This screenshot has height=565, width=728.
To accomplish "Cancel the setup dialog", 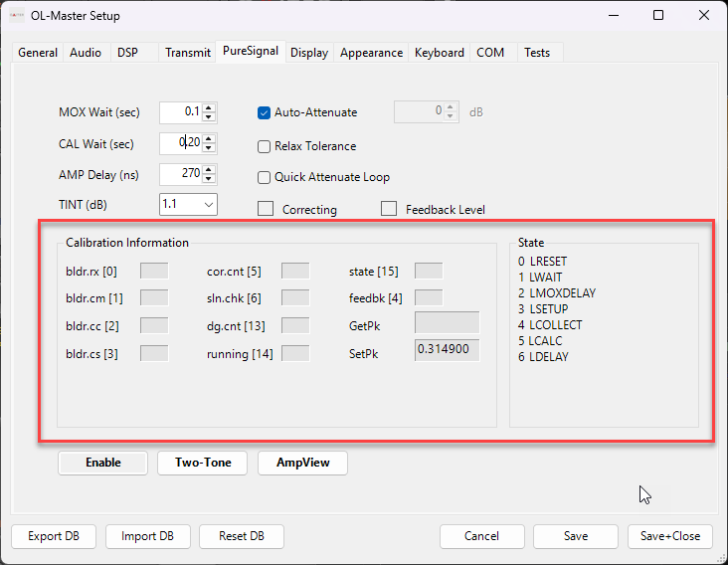I will [x=482, y=536].
